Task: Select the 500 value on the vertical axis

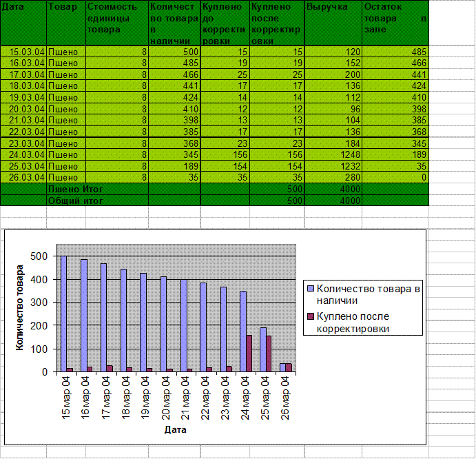Action: tap(39, 256)
